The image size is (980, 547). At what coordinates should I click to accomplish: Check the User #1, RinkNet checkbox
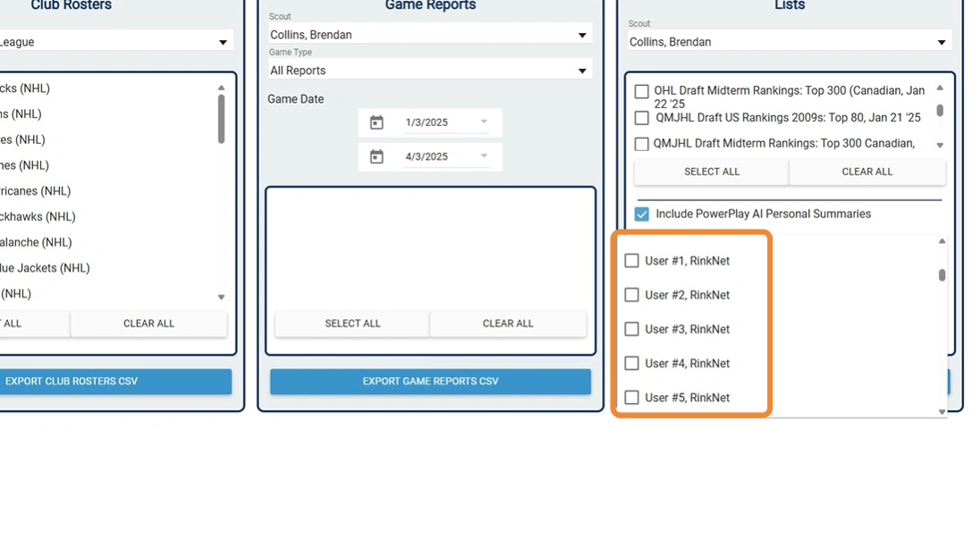point(631,261)
